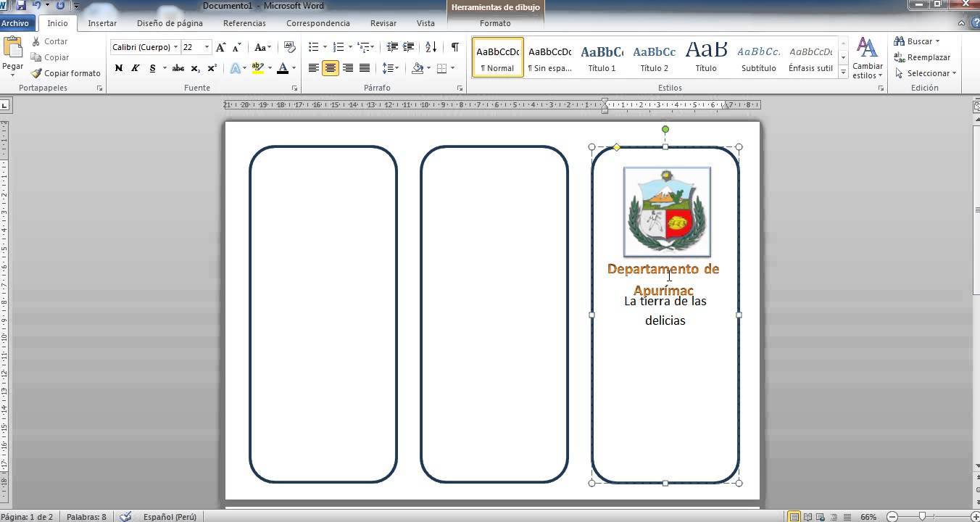Click the Copiar formato paintbrush icon
Screen dimensions: 980x522
click(36, 73)
